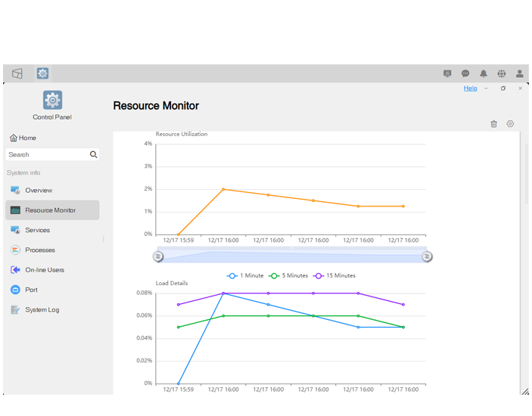532x416 pixels.
Task: Open the System Log page
Action: click(42, 310)
